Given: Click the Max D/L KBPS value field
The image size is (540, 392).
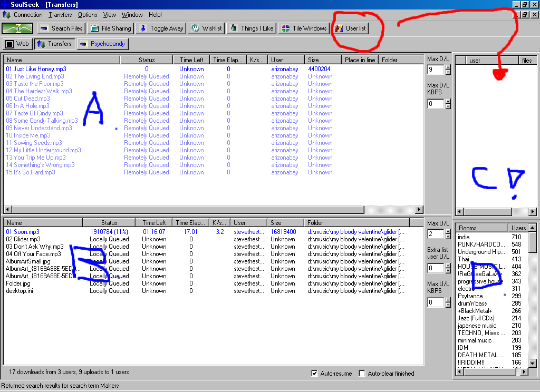Looking at the screenshot, I should coord(436,104).
